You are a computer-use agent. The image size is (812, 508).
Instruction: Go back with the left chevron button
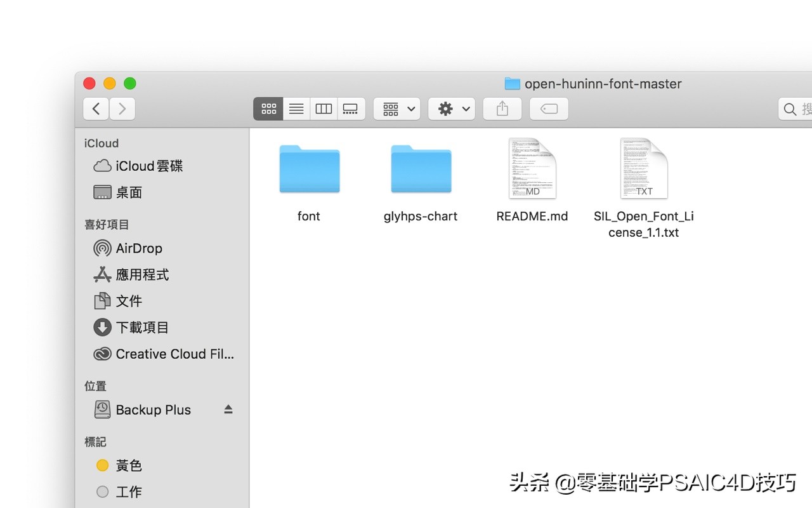(x=96, y=109)
